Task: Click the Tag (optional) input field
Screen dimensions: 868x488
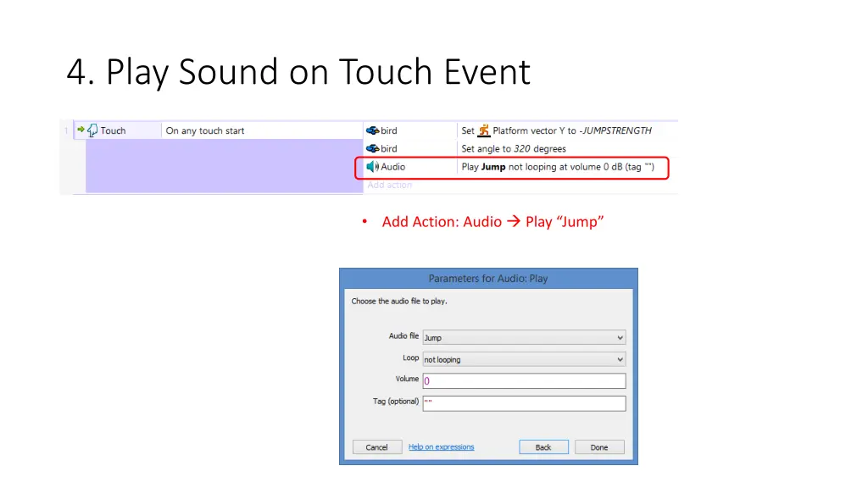Action: pos(524,403)
